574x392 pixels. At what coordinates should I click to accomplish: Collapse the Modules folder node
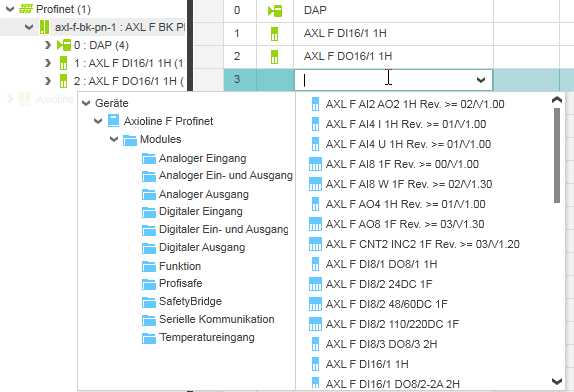[114, 139]
